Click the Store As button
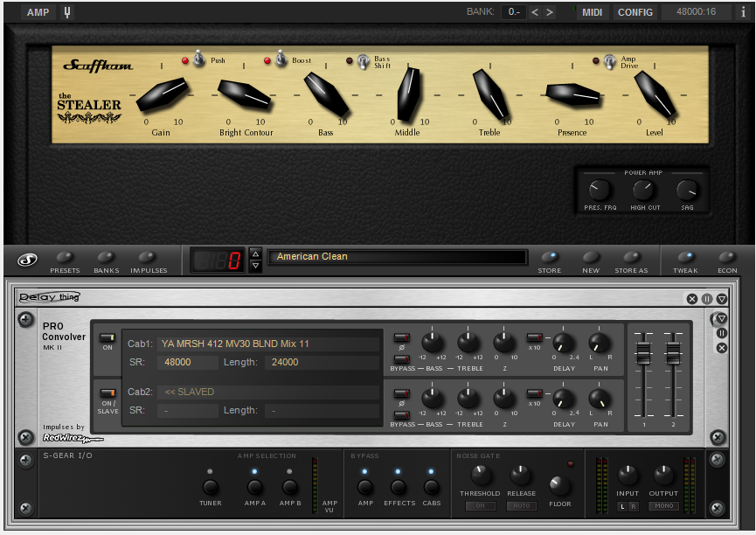The image size is (756, 535). [631, 258]
